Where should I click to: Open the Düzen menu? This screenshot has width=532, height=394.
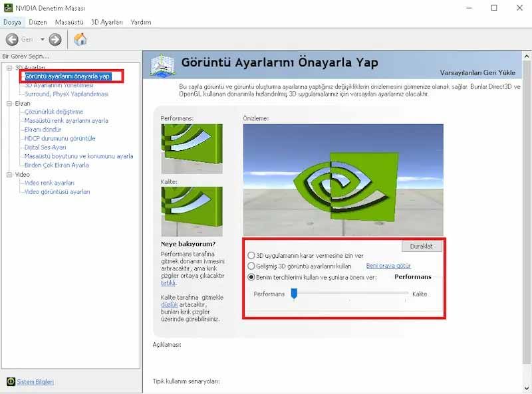click(x=38, y=23)
